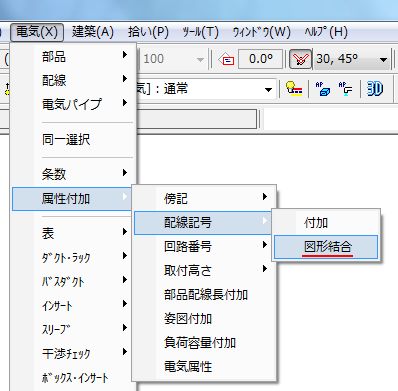Expand the ダクト・ラック submenu
Image resolution: width=398 pixels, height=391 pixels.
pos(74,257)
